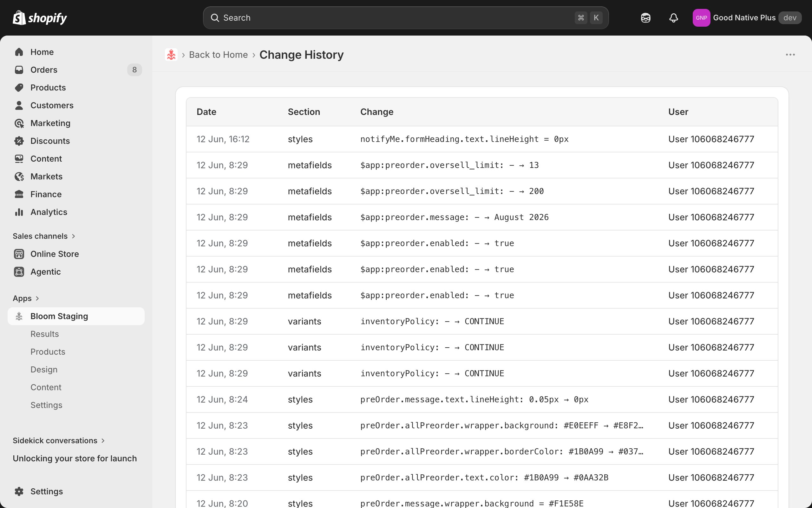This screenshot has height=508, width=812.
Task: Click the Change column header
Action: tap(377, 112)
